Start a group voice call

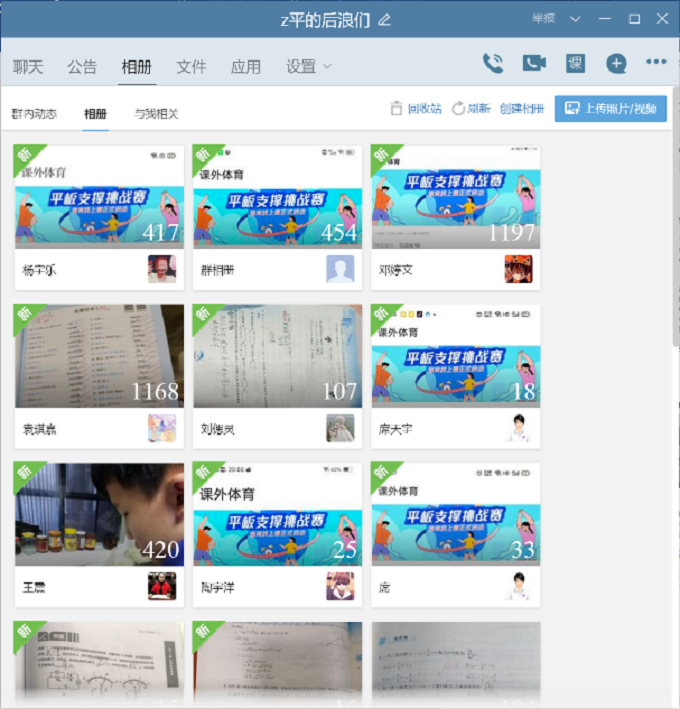pos(493,63)
